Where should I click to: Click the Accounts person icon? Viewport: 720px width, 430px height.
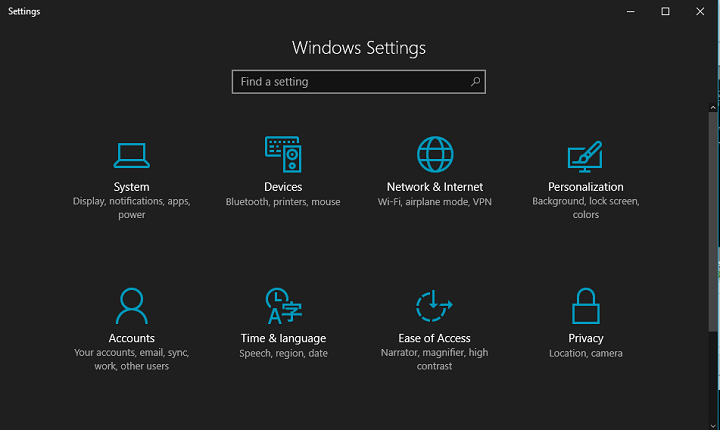coord(131,306)
